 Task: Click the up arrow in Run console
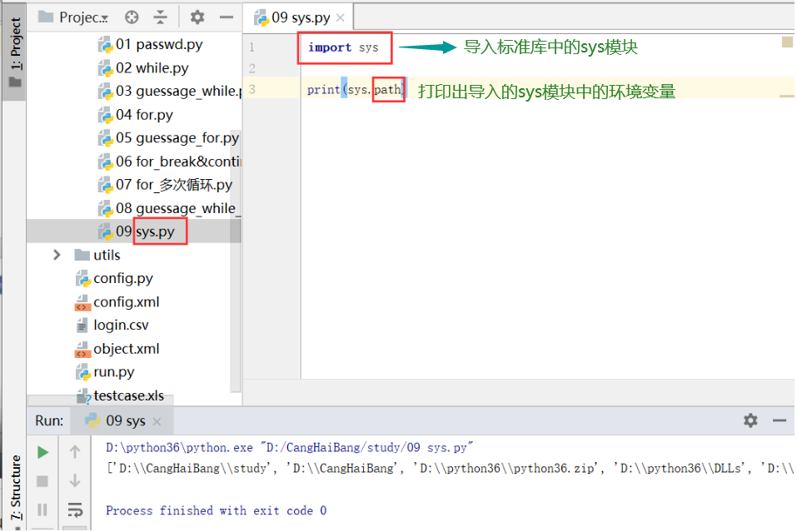pyautogui.click(x=75, y=451)
